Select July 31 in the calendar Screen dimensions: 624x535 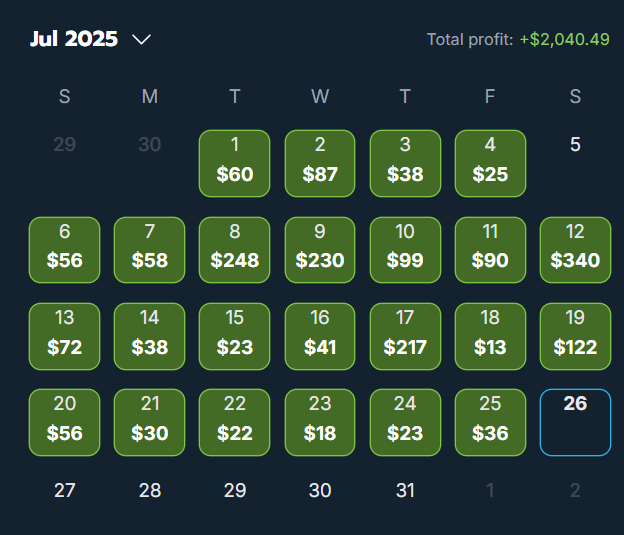(x=405, y=490)
